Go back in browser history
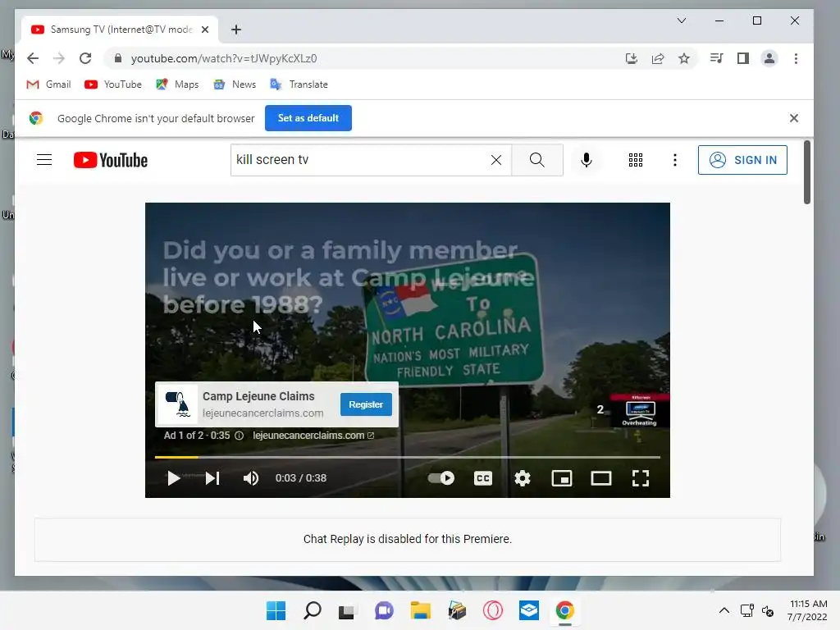 point(33,58)
